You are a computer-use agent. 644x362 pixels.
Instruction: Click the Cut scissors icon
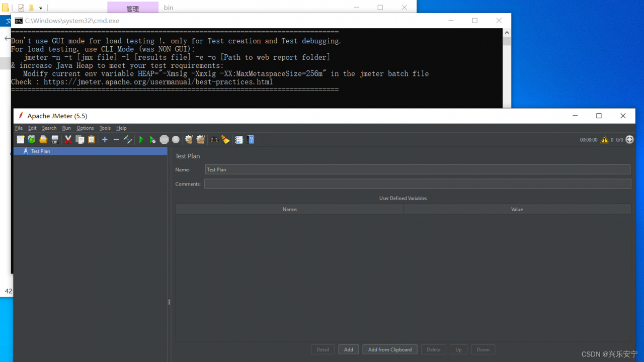click(68, 140)
